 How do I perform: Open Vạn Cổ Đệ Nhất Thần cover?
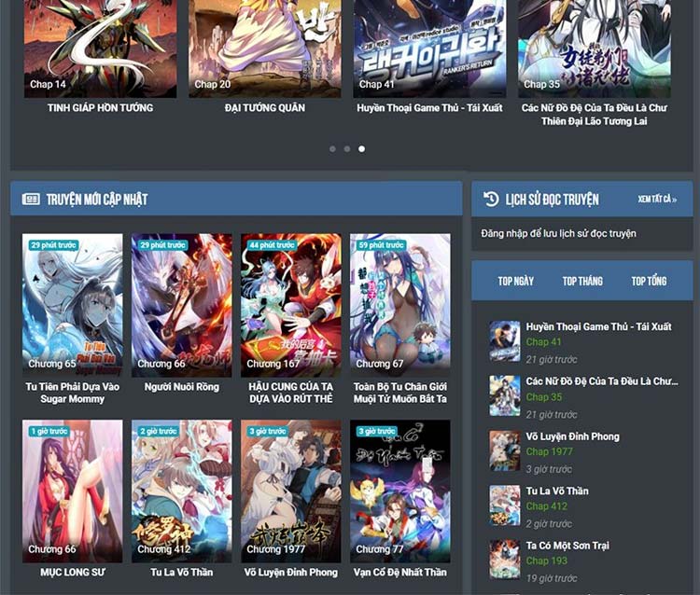[399, 491]
